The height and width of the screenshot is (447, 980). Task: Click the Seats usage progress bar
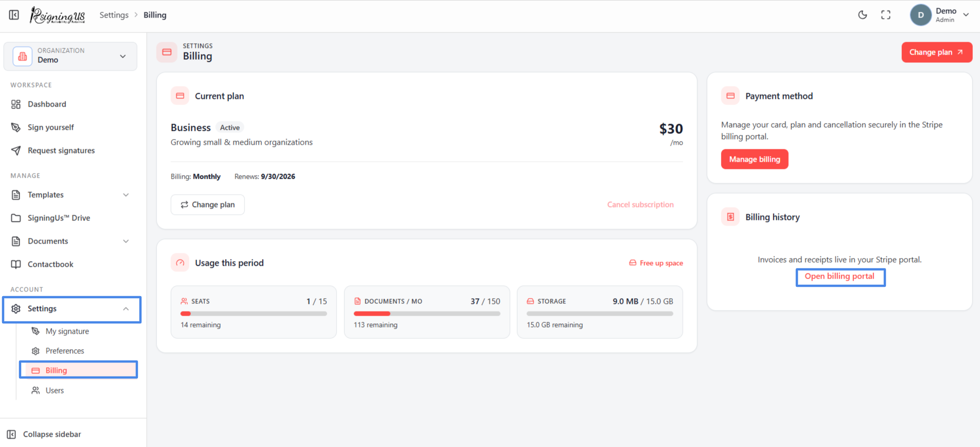point(254,314)
